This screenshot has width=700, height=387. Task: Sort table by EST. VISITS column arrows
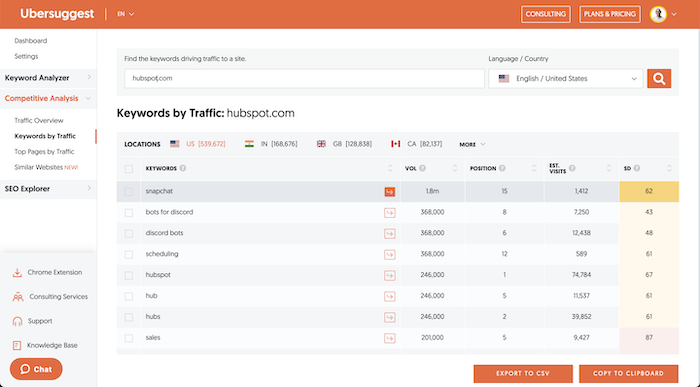click(x=609, y=168)
